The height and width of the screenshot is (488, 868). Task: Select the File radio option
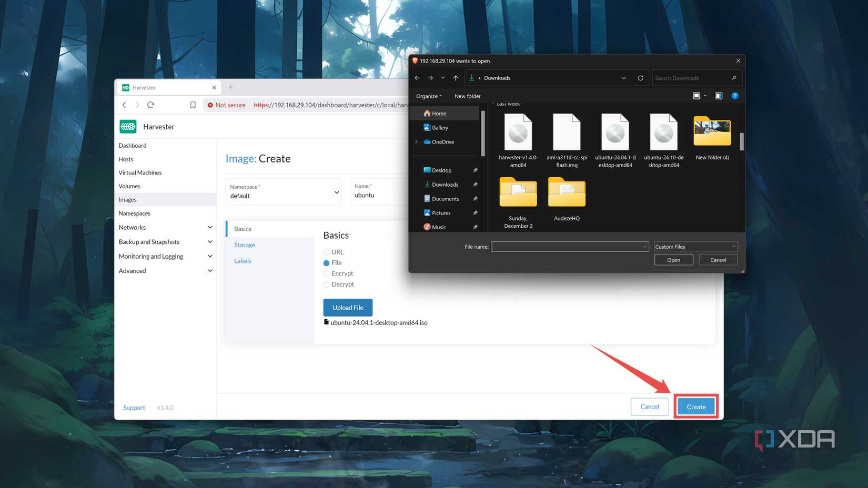pyautogui.click(x=326, y=263)
